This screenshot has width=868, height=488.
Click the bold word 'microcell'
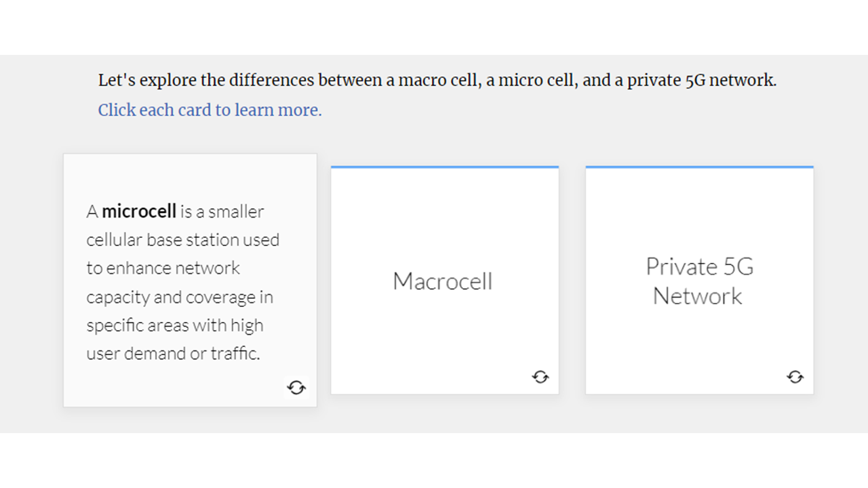click(139, 211)
